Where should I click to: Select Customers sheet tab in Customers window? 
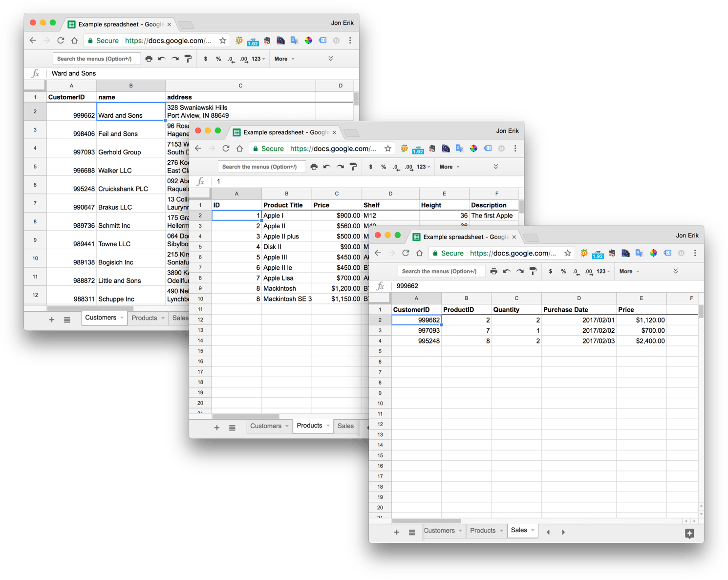[x=104, y=318]
